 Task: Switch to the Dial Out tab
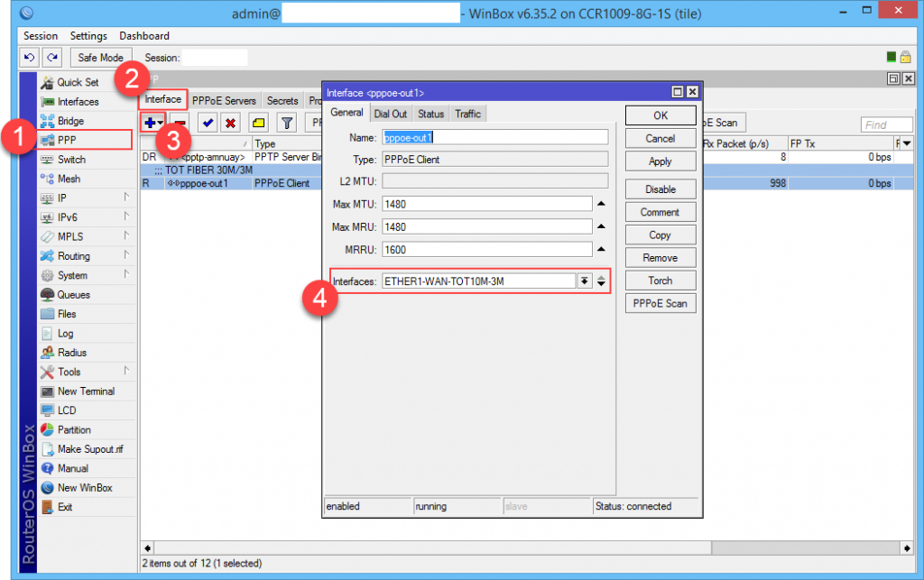[390, 115]
